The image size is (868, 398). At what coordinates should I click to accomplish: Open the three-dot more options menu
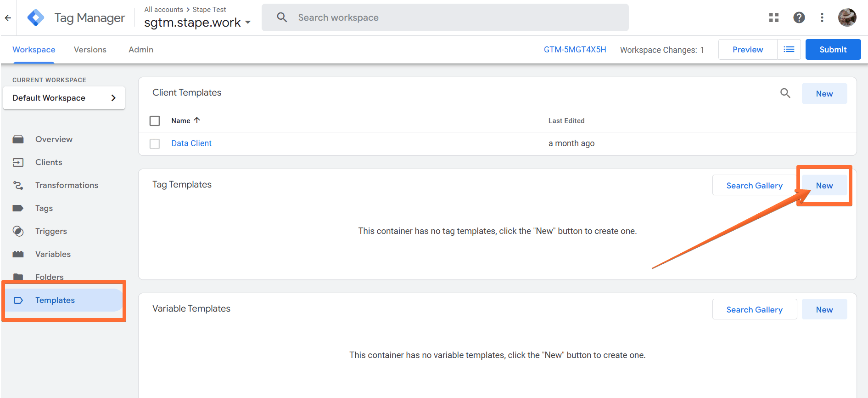point(822,17)
